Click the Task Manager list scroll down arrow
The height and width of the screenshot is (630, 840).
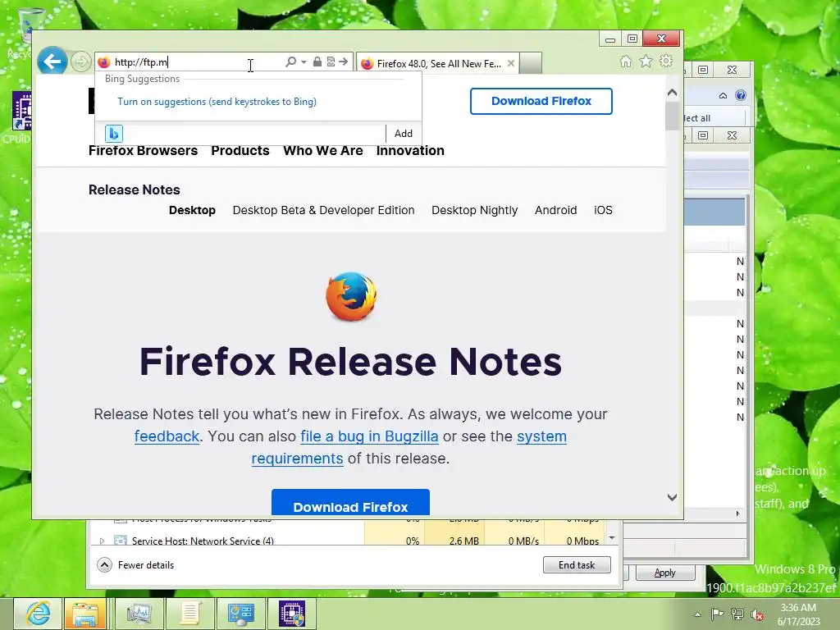click(x=612, y=538)
